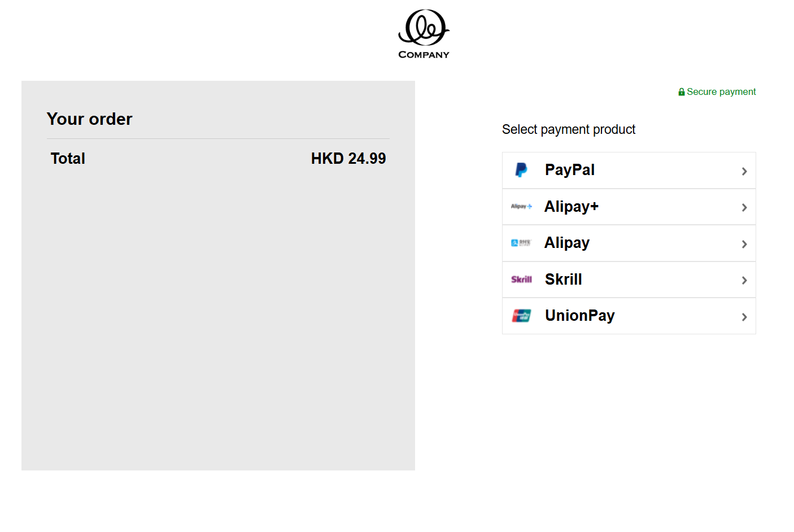This screenshot has height=532, width=794.
Task: Click the UnionPay card logo icon
Action: pos(521,316)
